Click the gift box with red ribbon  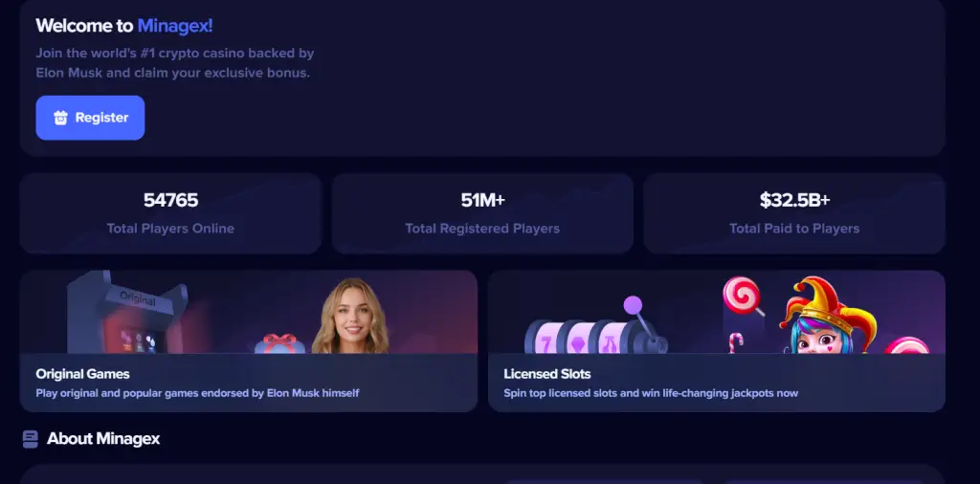click(279, 343)
